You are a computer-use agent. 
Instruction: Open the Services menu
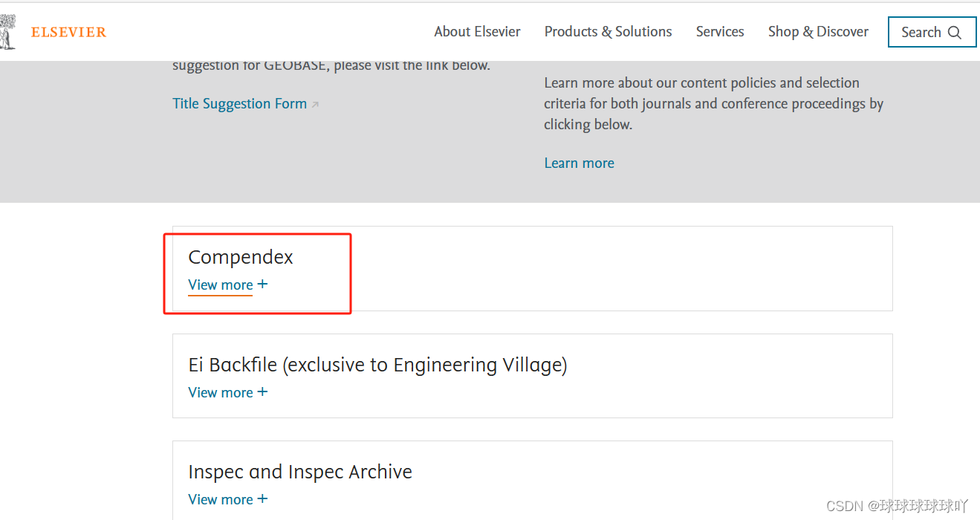point(720,32)
